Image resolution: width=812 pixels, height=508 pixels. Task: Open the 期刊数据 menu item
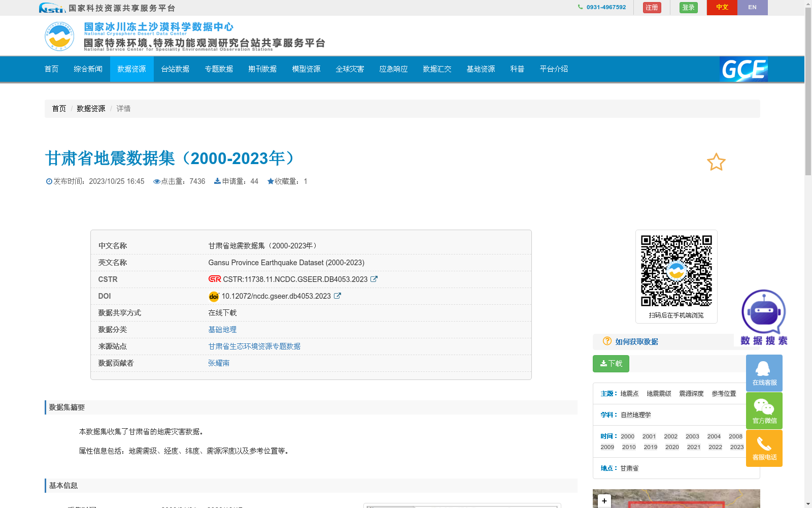[263, 69]
